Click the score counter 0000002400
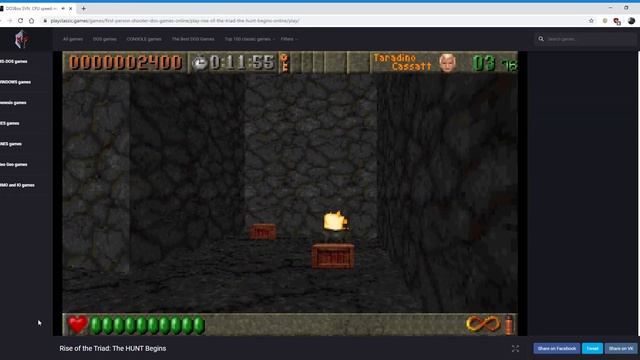The width and height of the screenshot is (640, 360). 125,62
